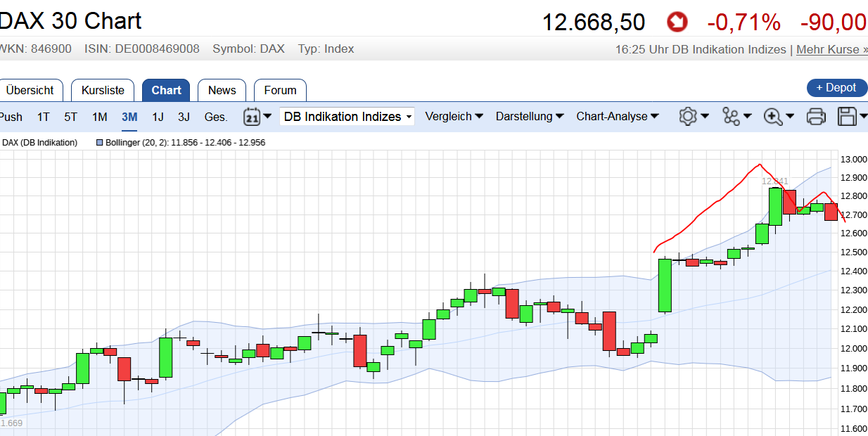Screen dimensions: 868x436
Task: Switch to the News tab
Action: coord(222,90)
